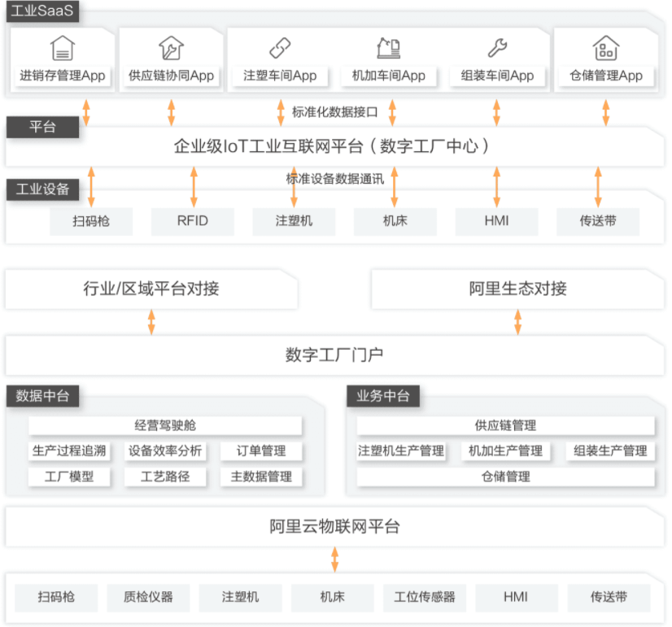Select 传送带 in the 工业设备 row

click(598, 221)
